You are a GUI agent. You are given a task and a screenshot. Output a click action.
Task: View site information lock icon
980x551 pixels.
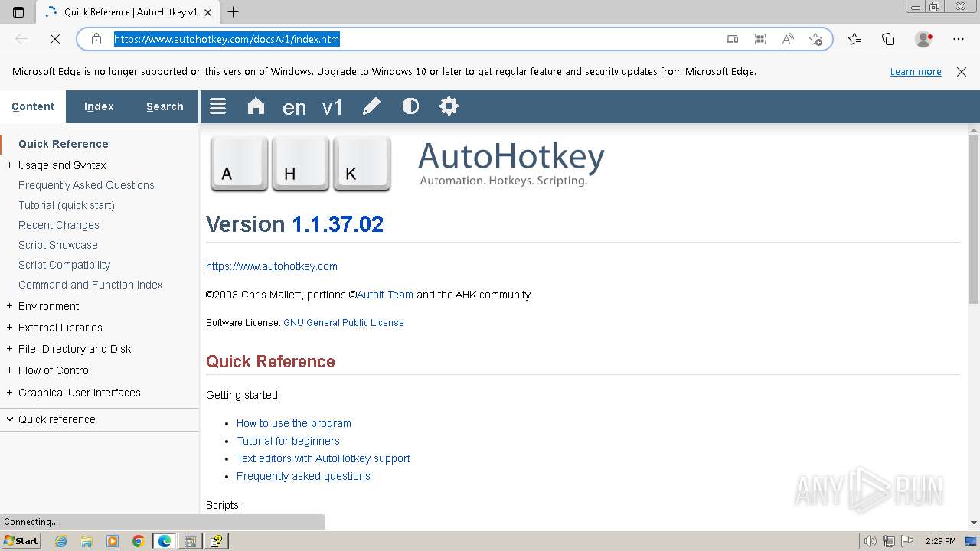click(96, 39)
